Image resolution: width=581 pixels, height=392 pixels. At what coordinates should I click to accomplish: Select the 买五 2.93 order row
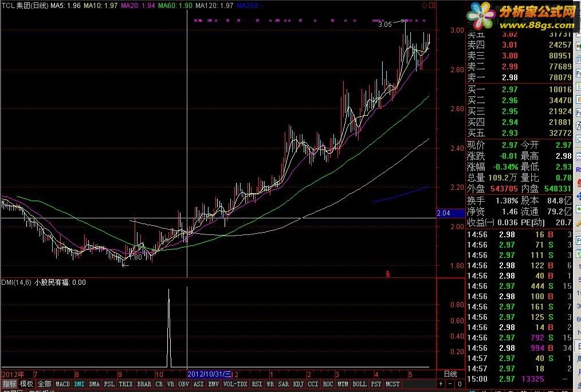tap(520, 132)
